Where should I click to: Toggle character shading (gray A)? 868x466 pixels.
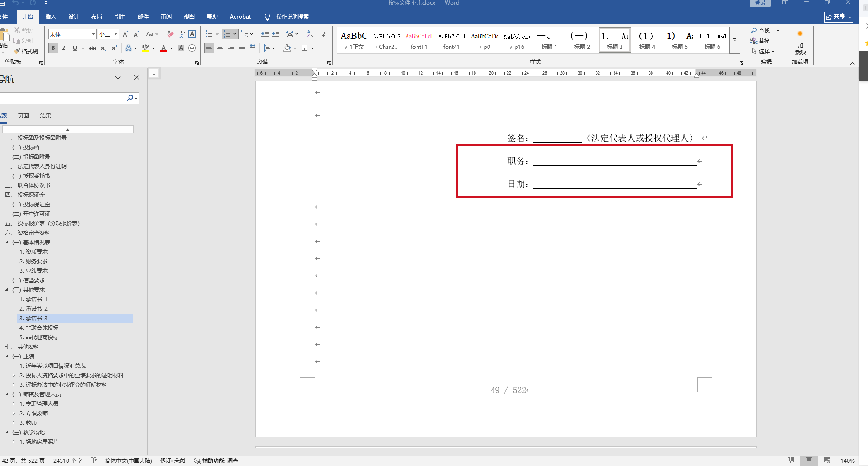tap(181, 48)
